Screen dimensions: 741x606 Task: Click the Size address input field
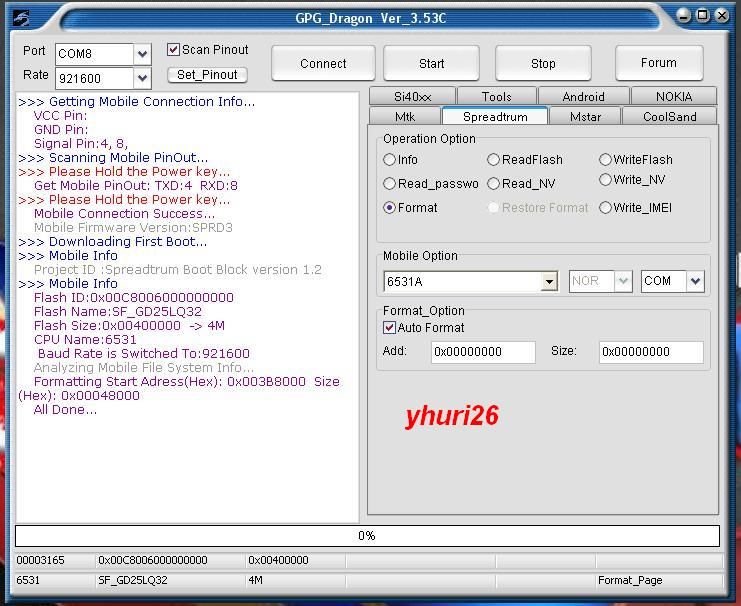(651, 352)
